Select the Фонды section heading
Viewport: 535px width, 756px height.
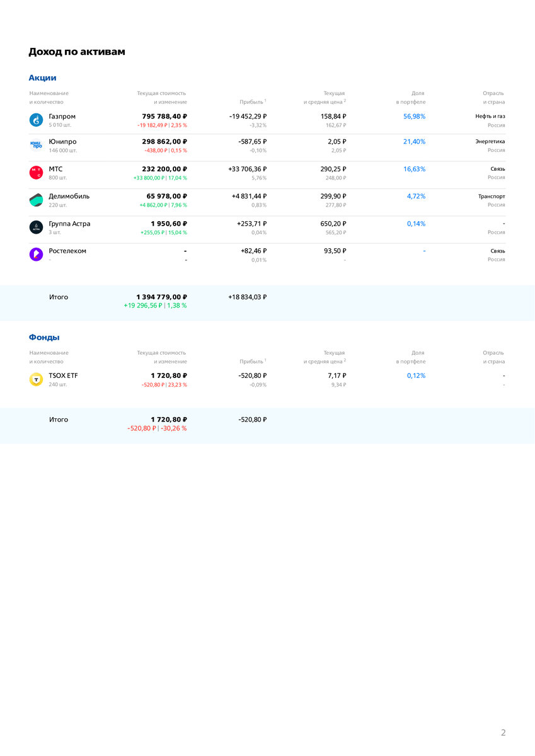point(44,338)
